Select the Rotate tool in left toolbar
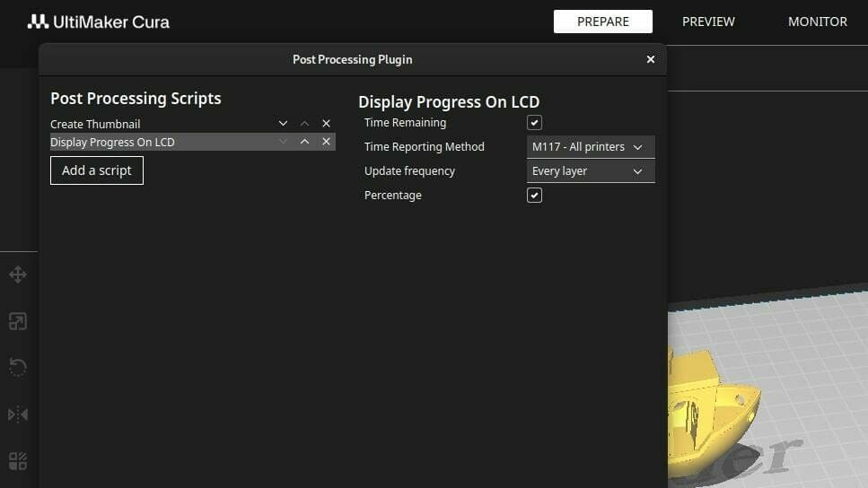868x488 pixels. pos(18,368)
